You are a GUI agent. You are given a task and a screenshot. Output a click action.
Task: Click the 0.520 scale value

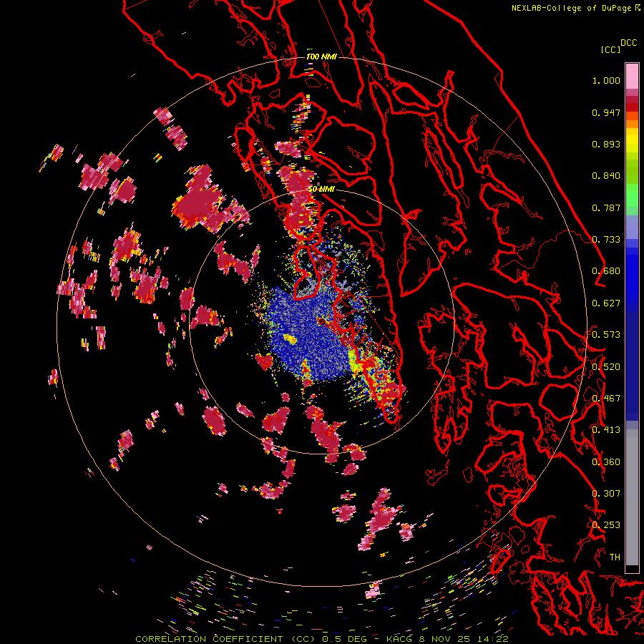pos(606,367)
